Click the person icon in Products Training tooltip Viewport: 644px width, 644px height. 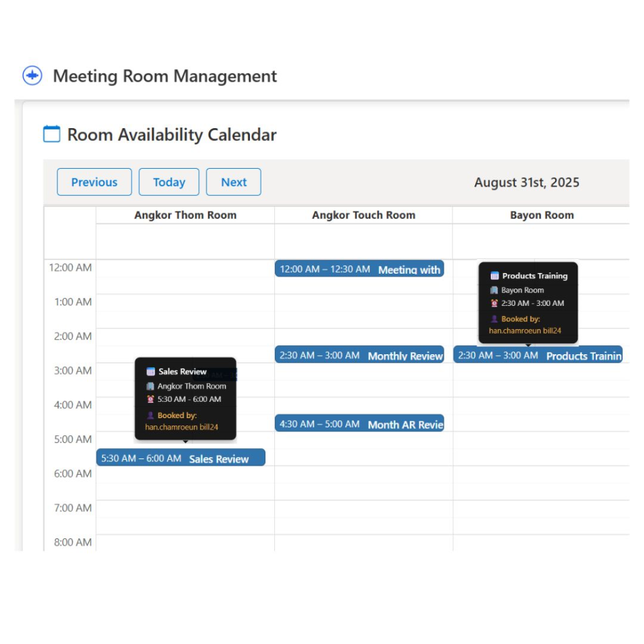(494, 319)
